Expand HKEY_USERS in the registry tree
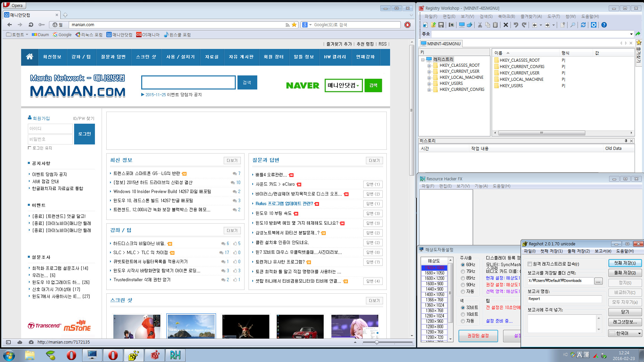Viewport: 644px width, 362px height. 429,84
